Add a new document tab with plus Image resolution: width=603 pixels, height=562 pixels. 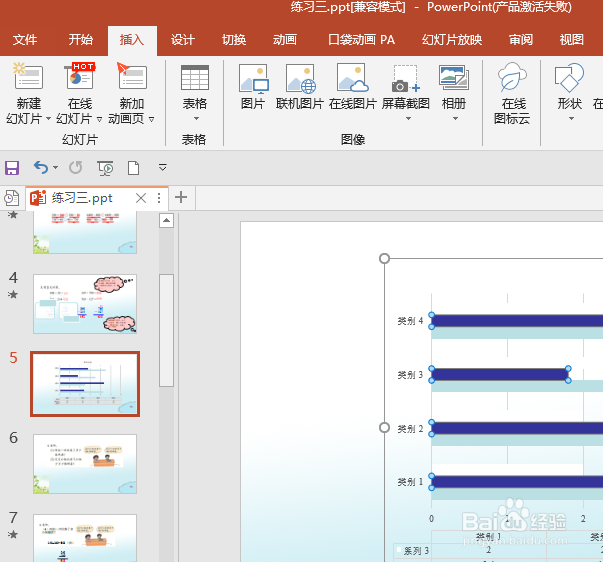coord(181,197)
